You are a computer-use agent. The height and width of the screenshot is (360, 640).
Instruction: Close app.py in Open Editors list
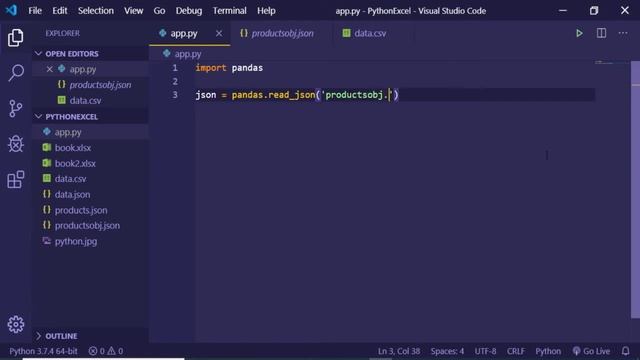pos(49,69)
